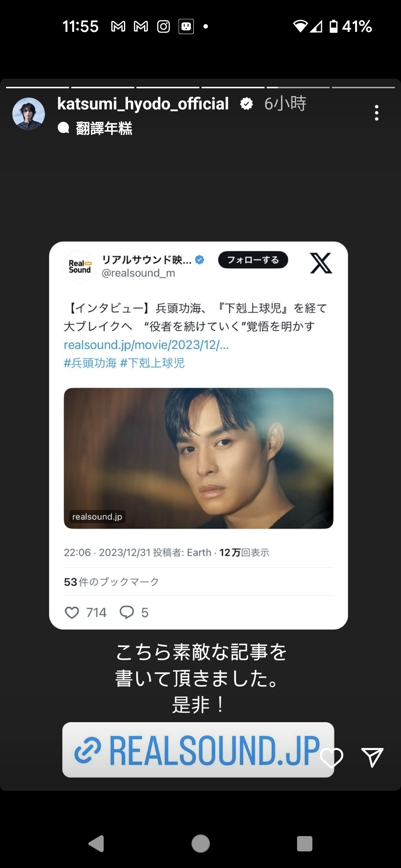Tap the #下剋上球児 hashtag

pos(152,363)
